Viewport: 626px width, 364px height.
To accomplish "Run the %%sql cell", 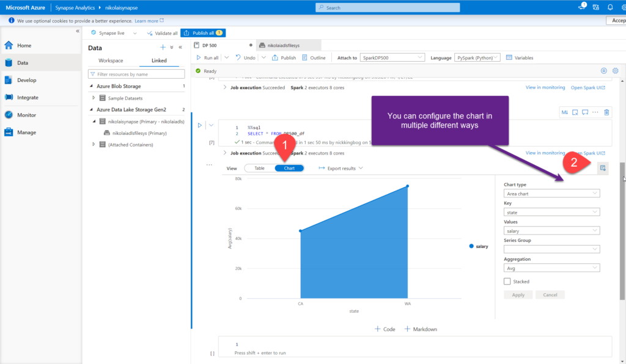I will click(x=200, y=125).
